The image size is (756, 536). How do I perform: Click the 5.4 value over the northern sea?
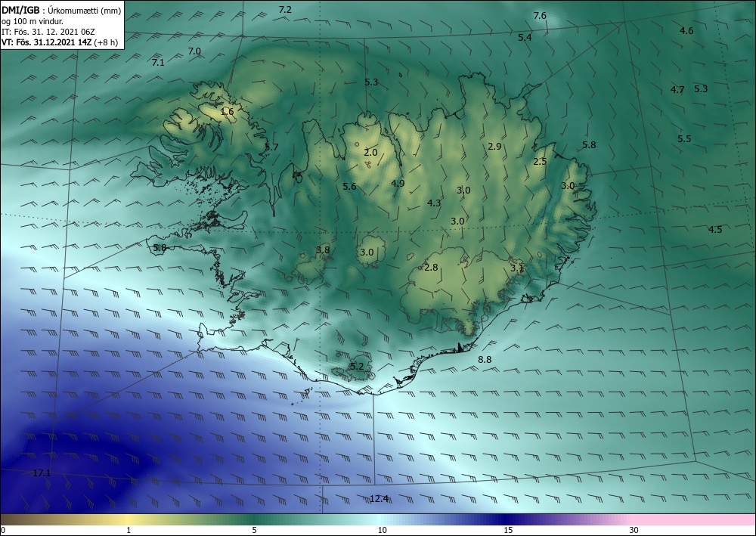pos(525,37)
